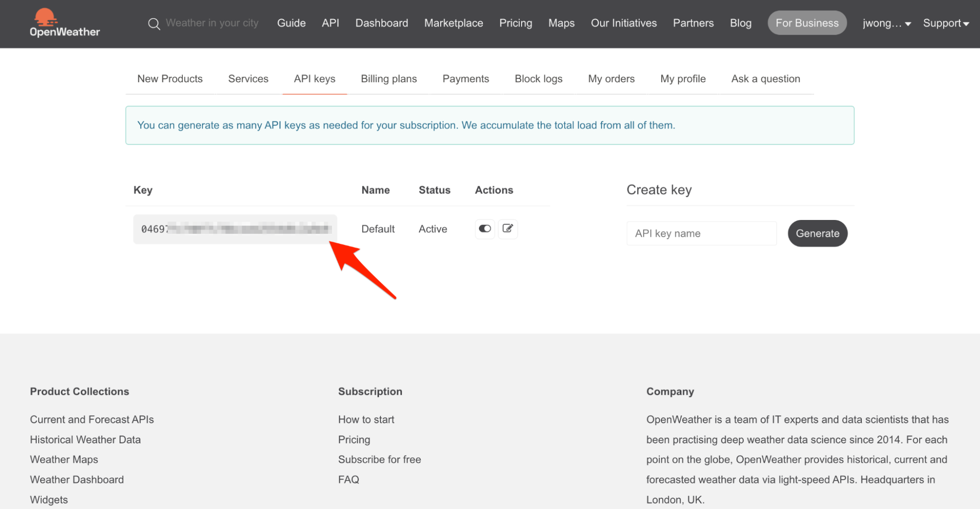Open the Subscribe for free link
The image size is (980, 509).
coord(379,460)
